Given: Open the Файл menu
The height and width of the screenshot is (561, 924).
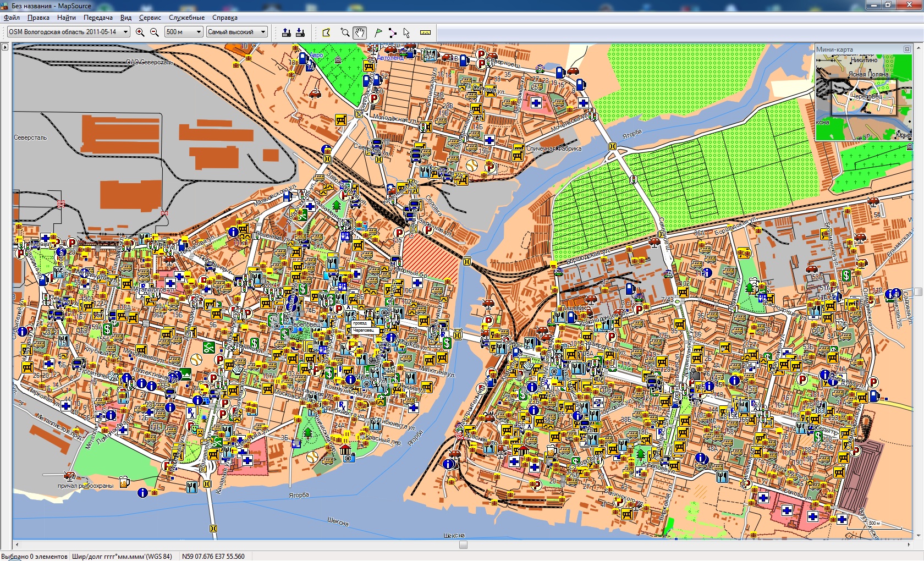Looking at the screenshot, I should coord(12,18).
